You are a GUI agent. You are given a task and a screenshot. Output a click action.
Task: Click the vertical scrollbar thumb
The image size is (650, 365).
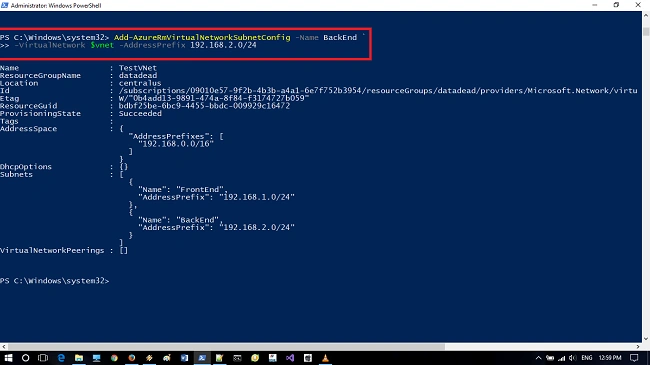(646, 32)
